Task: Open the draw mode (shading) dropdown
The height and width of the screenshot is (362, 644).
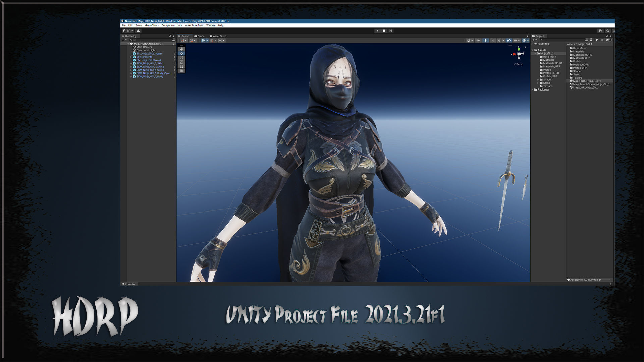Action: [x=470, y=40]
